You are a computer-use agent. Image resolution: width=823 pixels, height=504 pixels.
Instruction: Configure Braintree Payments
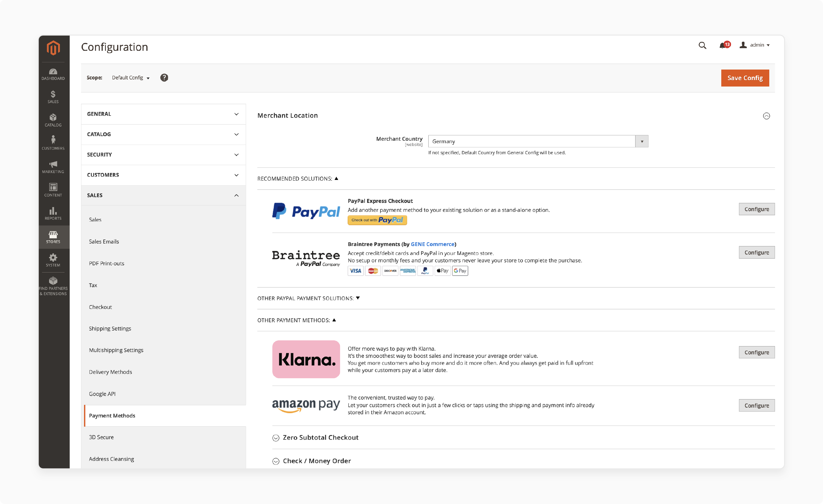[x=757, y=253]
